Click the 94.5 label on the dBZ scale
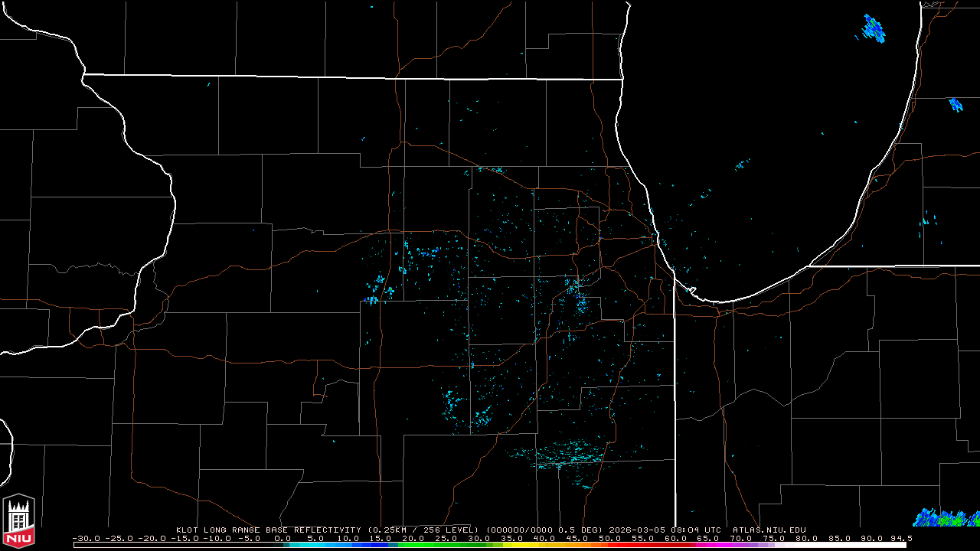This screenshot has width=980, height=551. point(901,538)
